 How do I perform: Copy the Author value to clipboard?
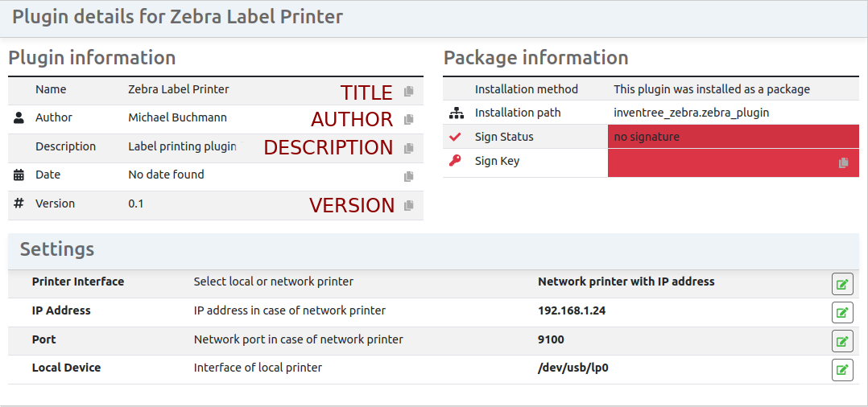(x=408, y=119)
